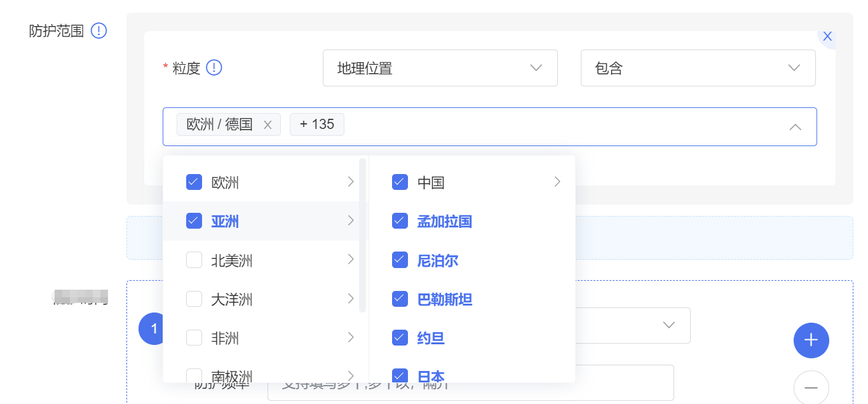Viewport: 868px width, 404px height.
Task: Close the rule panel with X icon
Action: click(827, 37)
